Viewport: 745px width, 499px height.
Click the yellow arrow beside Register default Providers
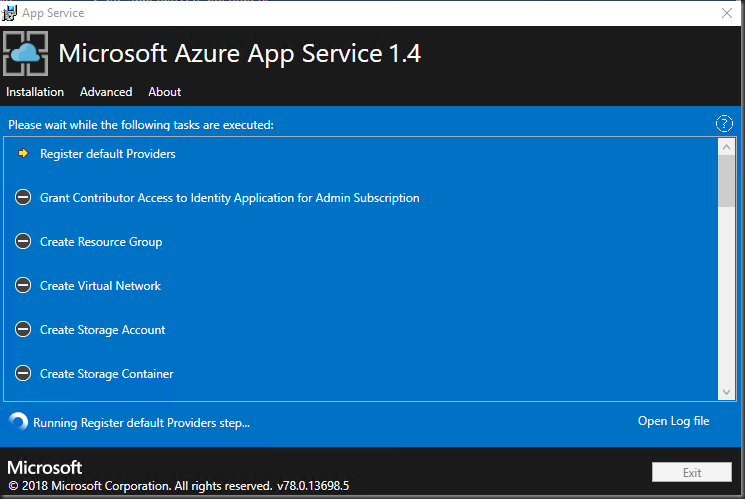pos(24,154)
